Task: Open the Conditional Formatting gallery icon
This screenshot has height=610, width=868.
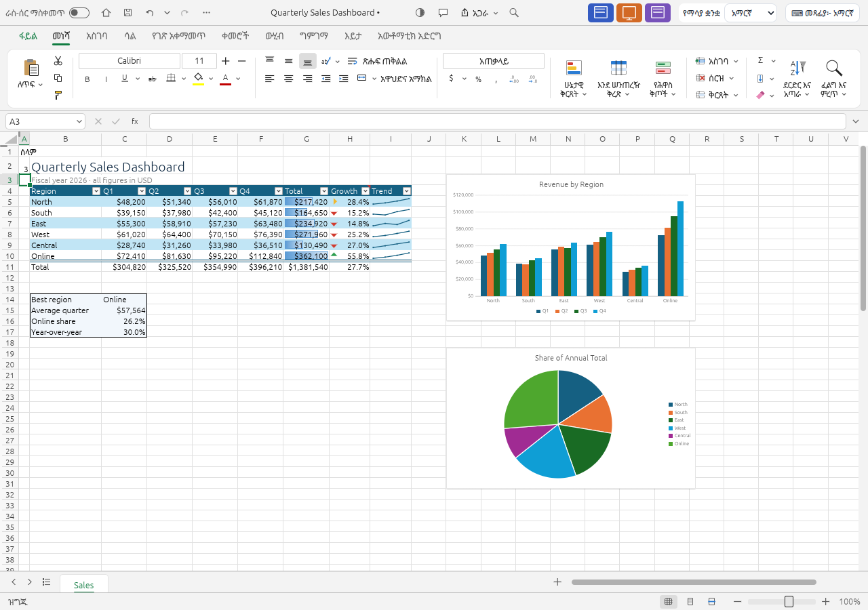Action: pos(574,68)
